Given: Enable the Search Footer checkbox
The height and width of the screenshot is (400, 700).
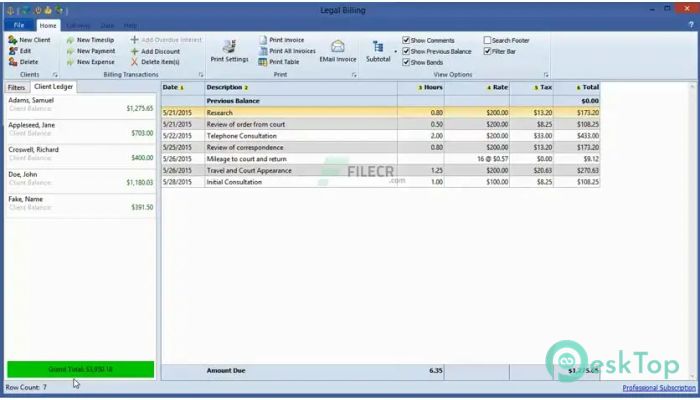Looking at the screenshot, I should pos(487,40).
